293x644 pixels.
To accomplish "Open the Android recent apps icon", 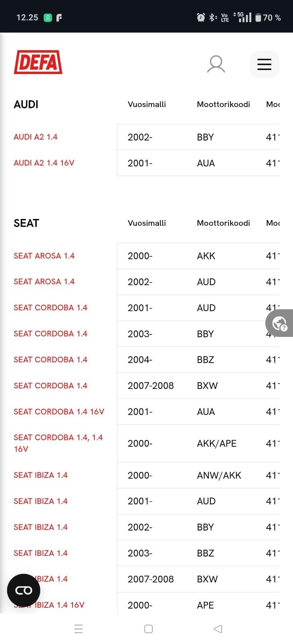I will (79, 629).
